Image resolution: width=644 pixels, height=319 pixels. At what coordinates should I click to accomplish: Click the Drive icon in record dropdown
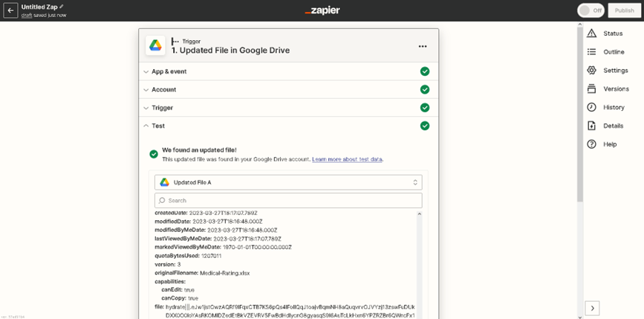(164, 182)
